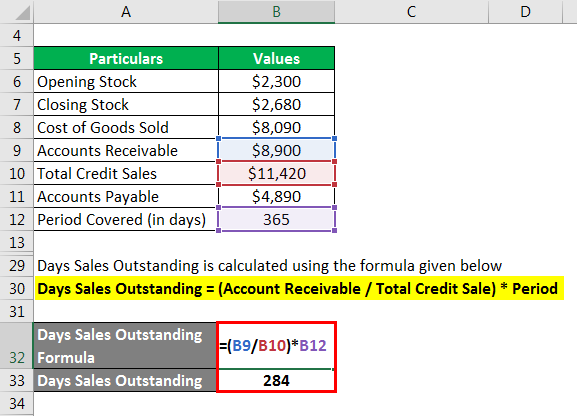Select the Accounts Payable cell
This screenshot has width=577, height=416.
click(x=126, y=197)
